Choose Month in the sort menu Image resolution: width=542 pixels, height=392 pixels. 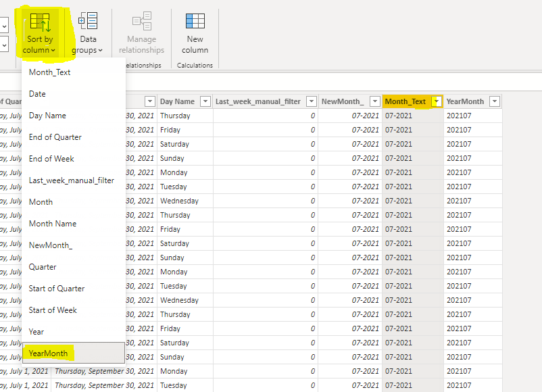pos(73,202)
